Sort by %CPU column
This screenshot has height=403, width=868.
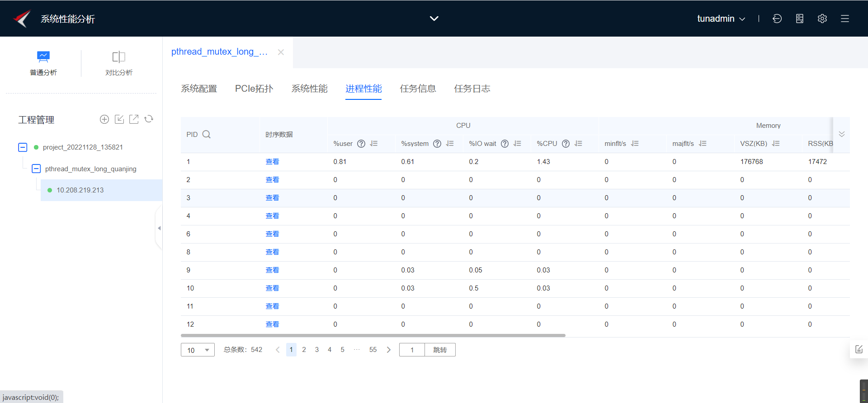click(x=578, y=144)
